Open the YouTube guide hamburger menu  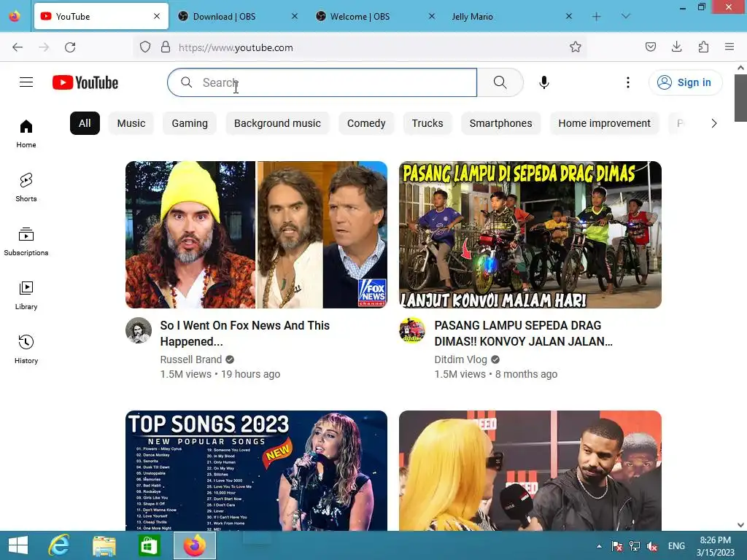[26, 82]
